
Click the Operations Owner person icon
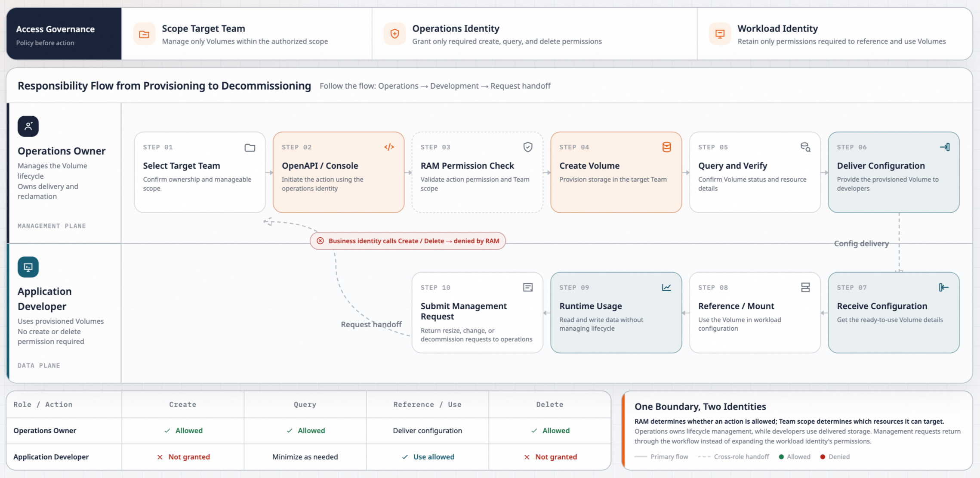tap(28, 126)
